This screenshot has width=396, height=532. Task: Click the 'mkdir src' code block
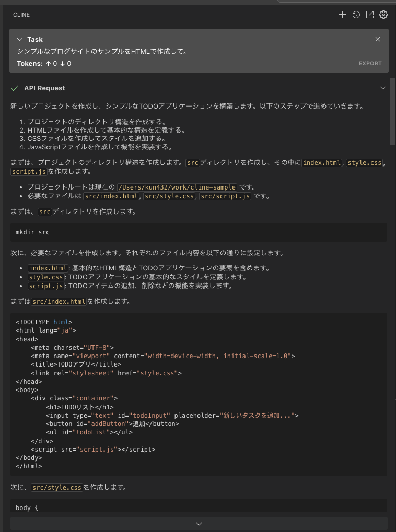point(199,232)
